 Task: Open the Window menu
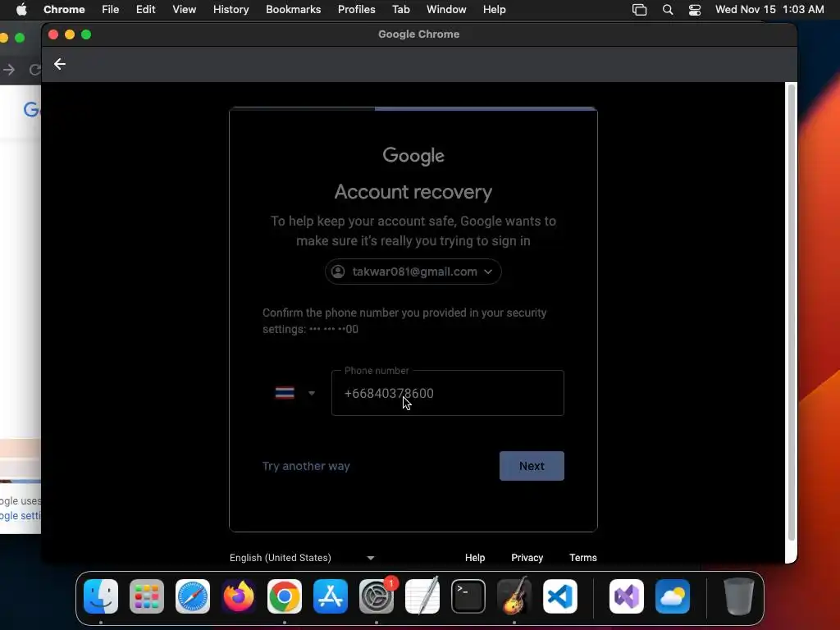tap(446, 9)
